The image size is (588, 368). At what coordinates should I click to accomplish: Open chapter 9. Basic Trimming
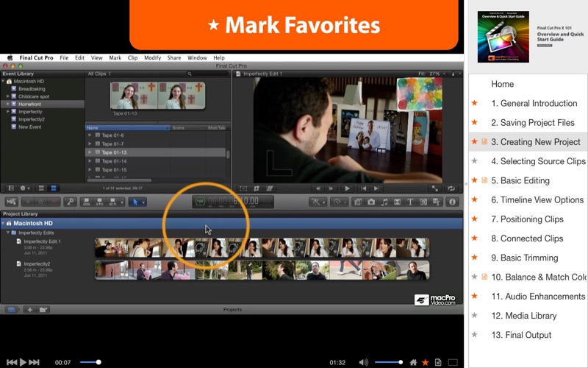tap(525, 258)
